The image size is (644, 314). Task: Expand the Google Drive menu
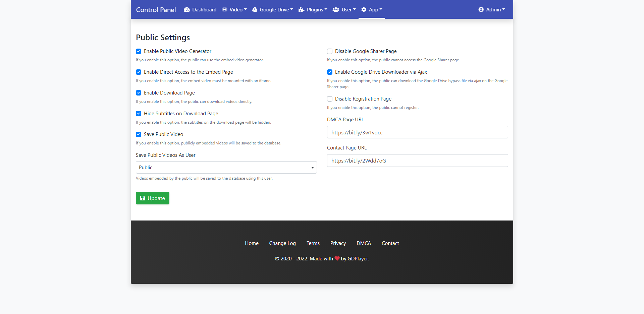272,10
